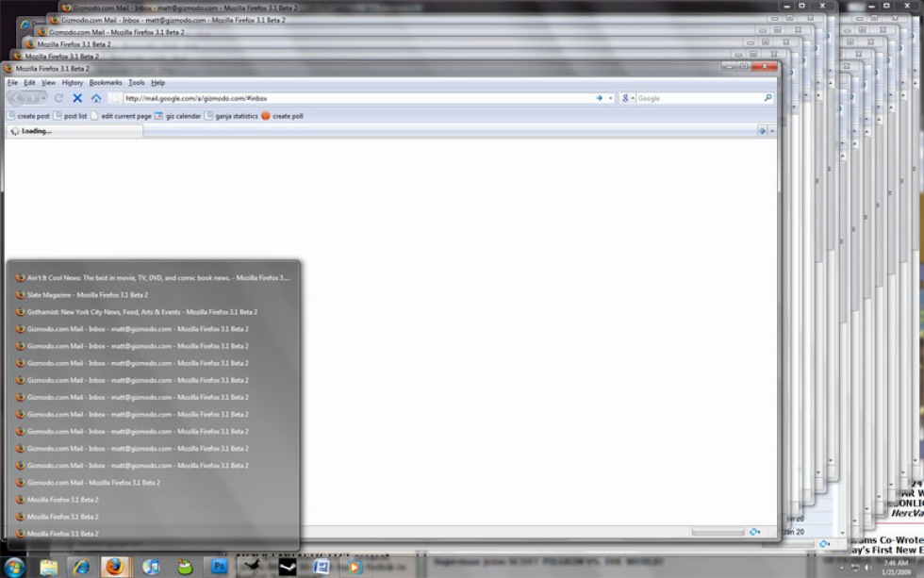Open the File menu
This screenshot has height=578, width=924.
[12, 82]
